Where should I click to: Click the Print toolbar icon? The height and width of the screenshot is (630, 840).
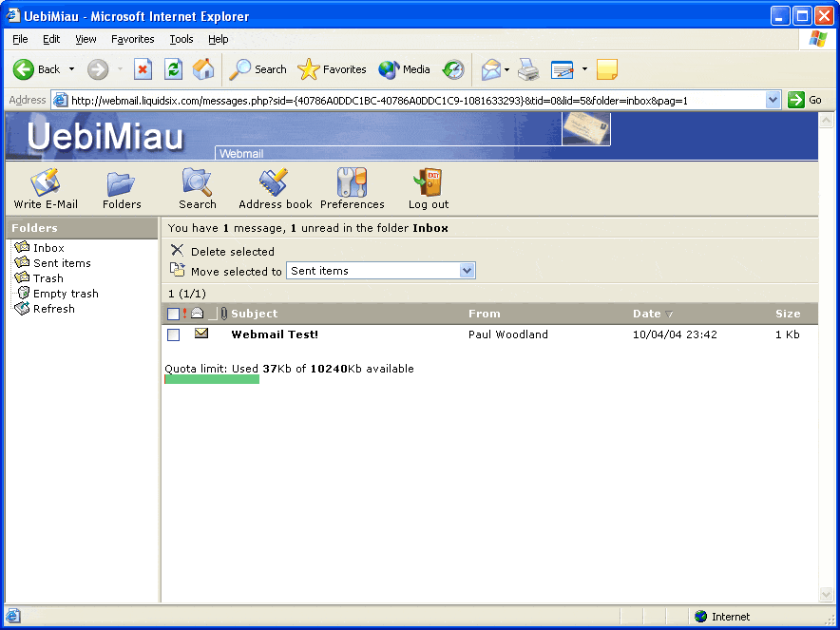pyautogui.click(x=528, y=69)
